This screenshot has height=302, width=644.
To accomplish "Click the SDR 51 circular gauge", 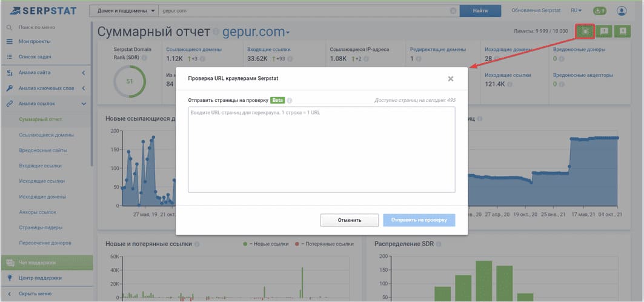I will pos(130,81).
